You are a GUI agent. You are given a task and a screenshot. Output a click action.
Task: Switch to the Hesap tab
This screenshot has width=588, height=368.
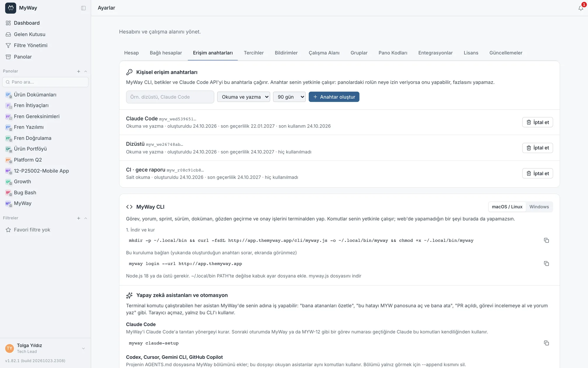tap(131, 53)
